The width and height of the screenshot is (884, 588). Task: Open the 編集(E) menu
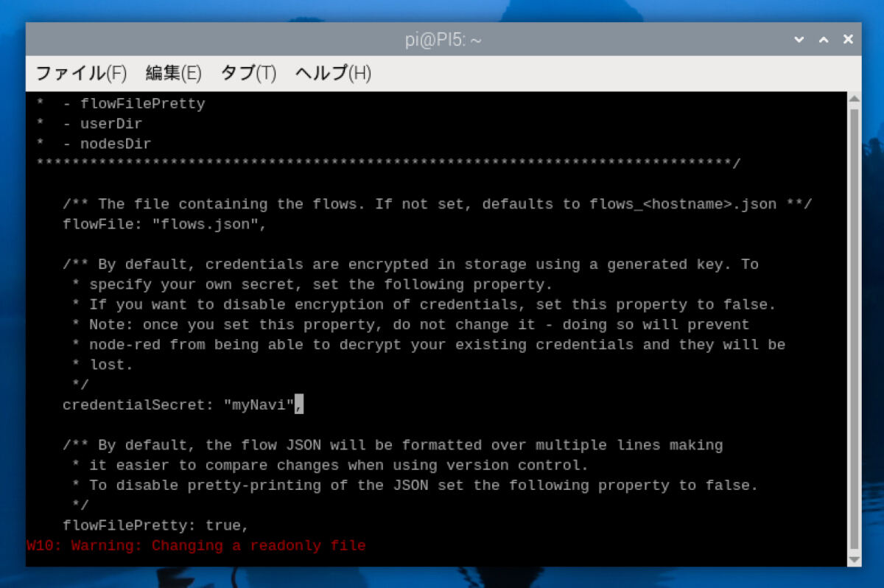[x=173, y=73]
